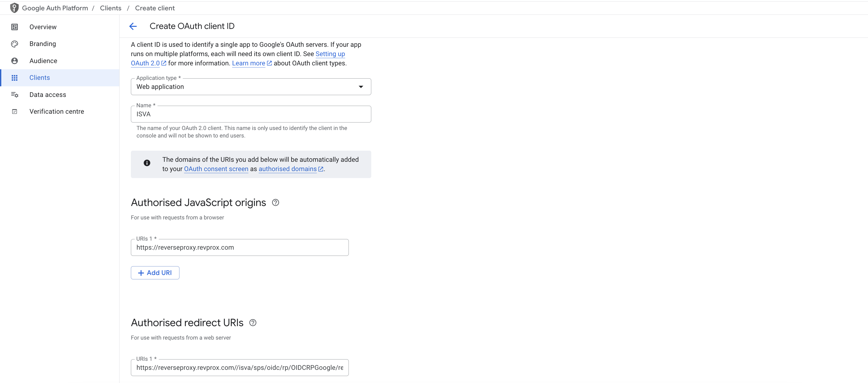Go back using the blue arrow

coord(133,26)
